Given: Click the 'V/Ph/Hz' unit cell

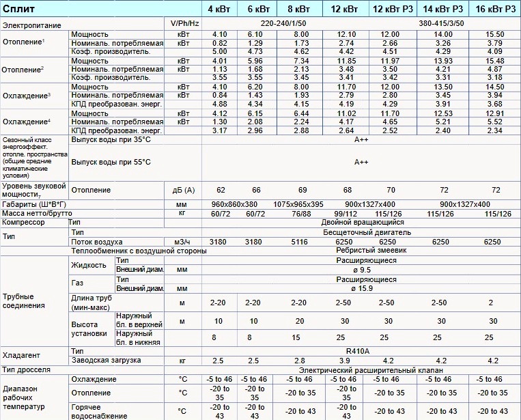Looking at the screenshot, I should click(184, 23).
